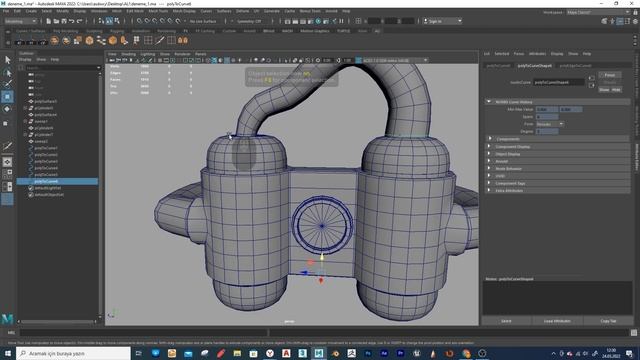Click the Pause viewport icon in status line
Viewport: 640px width, 360px height.
341,21
